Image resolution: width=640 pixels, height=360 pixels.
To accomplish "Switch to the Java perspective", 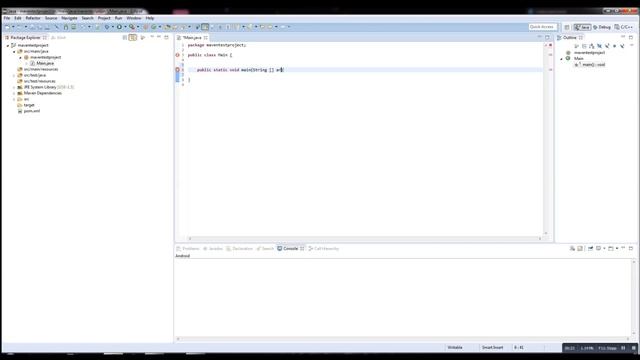I will [582, 27].
